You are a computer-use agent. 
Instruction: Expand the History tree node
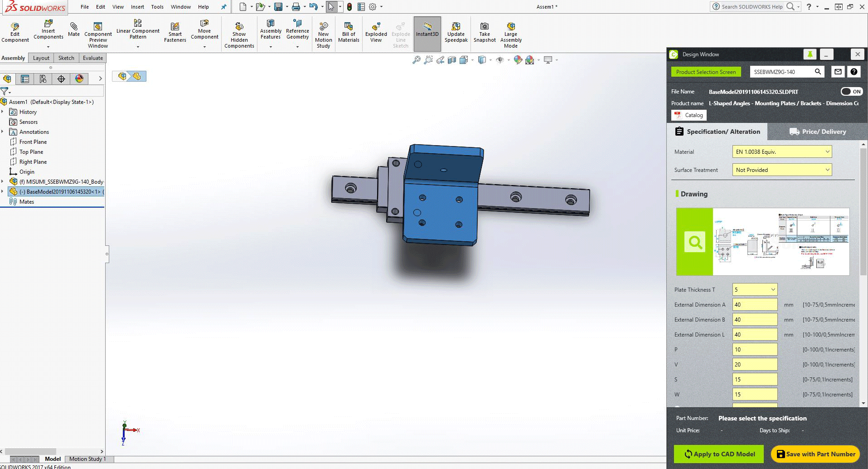3,112
